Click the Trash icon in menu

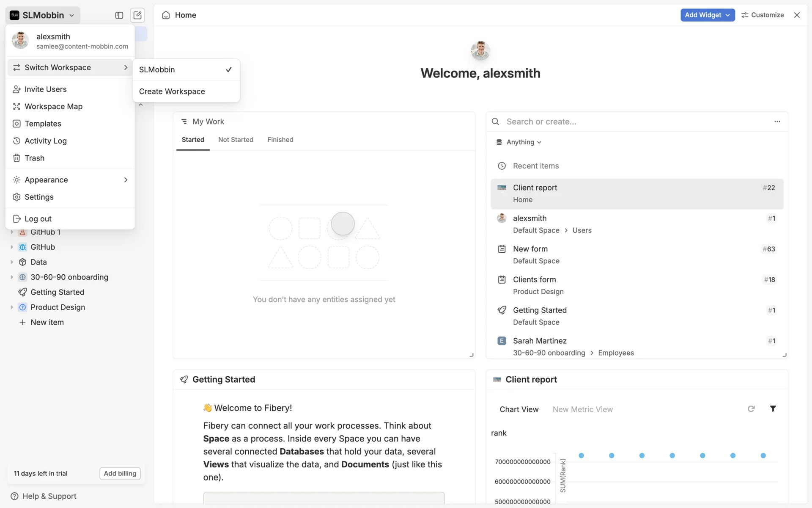16,158
